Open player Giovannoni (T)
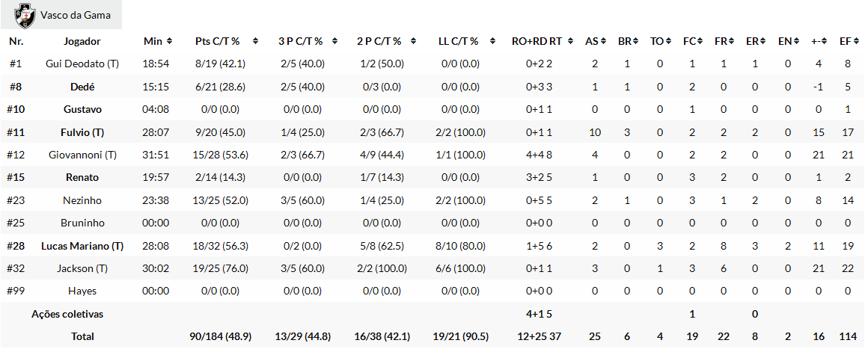This screenshot has height=352, width=868. click(82, 155)
